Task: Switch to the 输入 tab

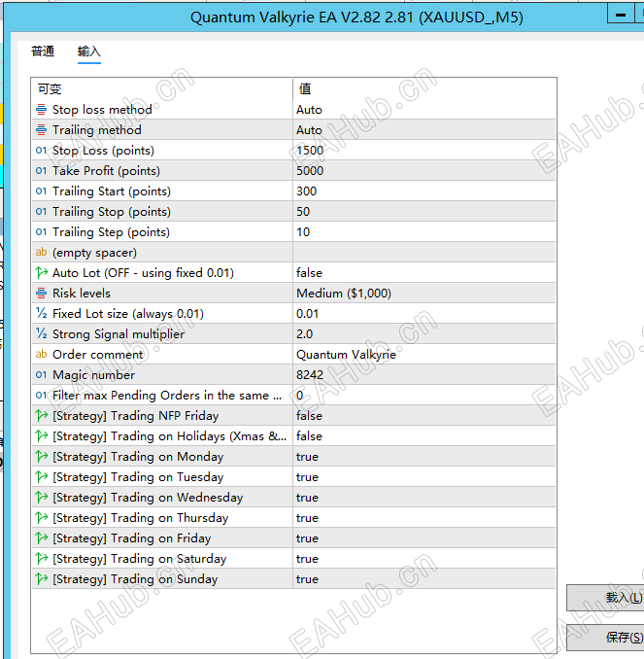Action: click(x=89, y=52)
